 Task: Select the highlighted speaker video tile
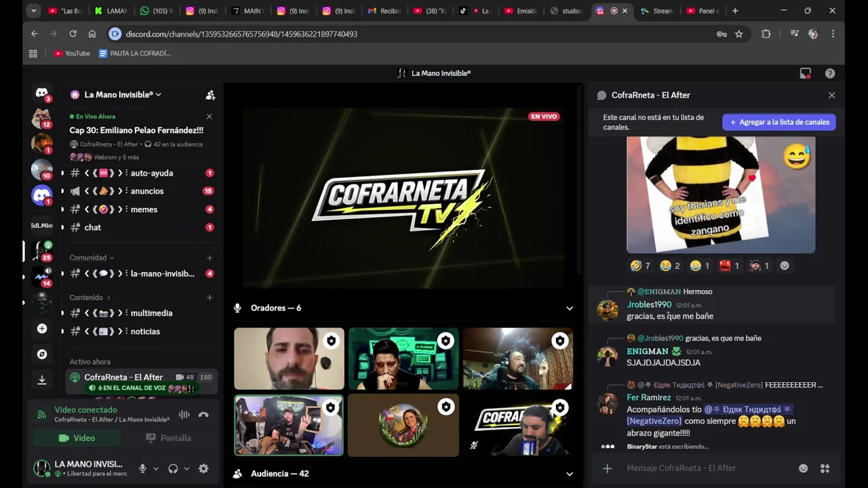(x=289, y=426)
